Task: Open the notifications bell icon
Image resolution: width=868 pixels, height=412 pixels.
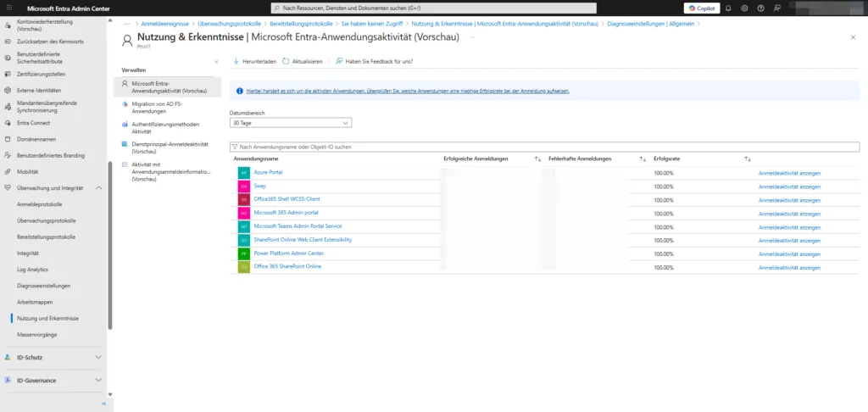Action: click(729, 8)
